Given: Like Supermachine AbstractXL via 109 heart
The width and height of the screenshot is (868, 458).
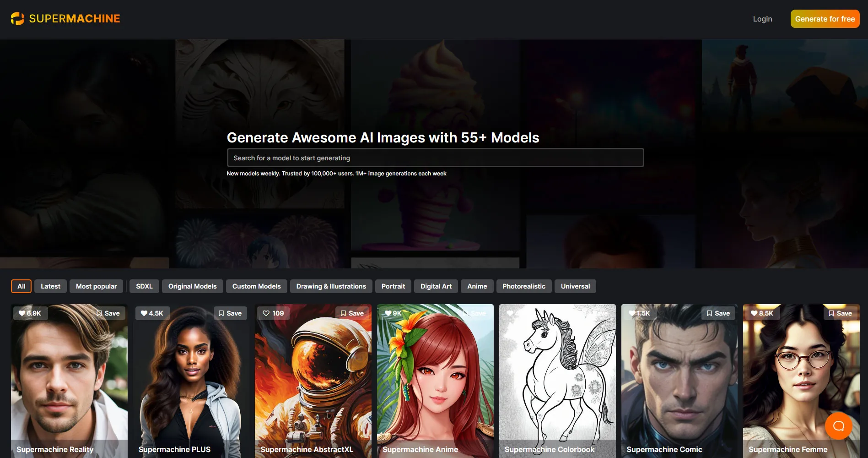Looking at the screenshot, I should tap(273, 313).
